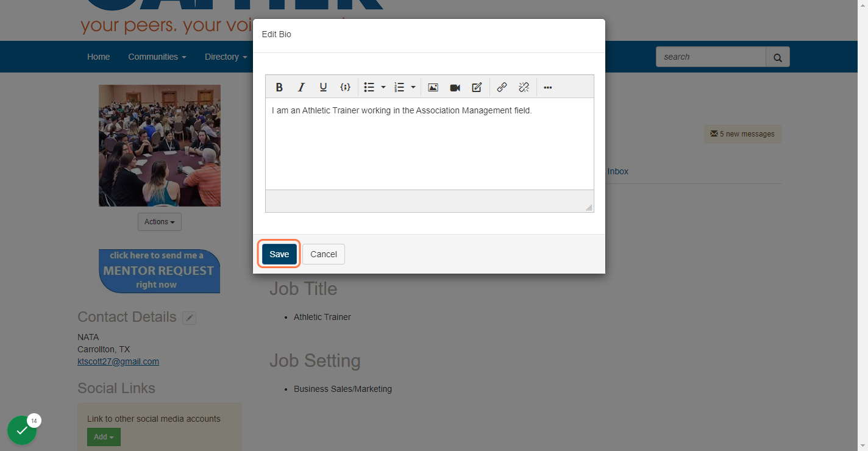Click the green checkmark badge widget
The height and width of the screenshot is (451, 868).
point(22,430)
